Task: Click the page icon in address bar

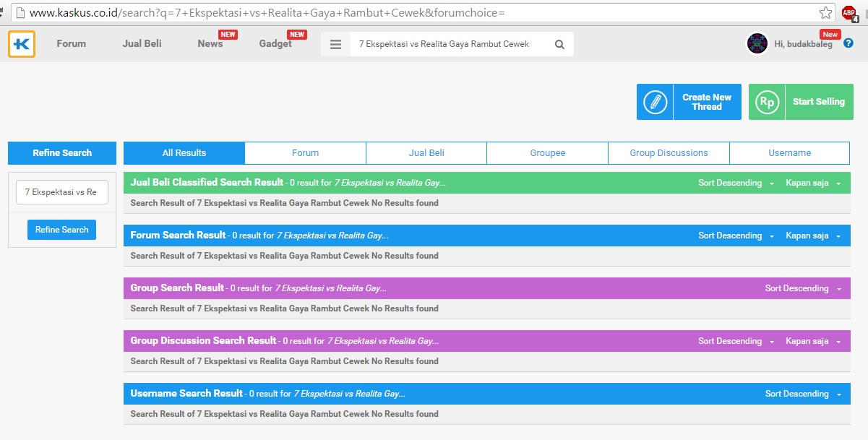Action: pyautogui.click(x=20, y=13)
